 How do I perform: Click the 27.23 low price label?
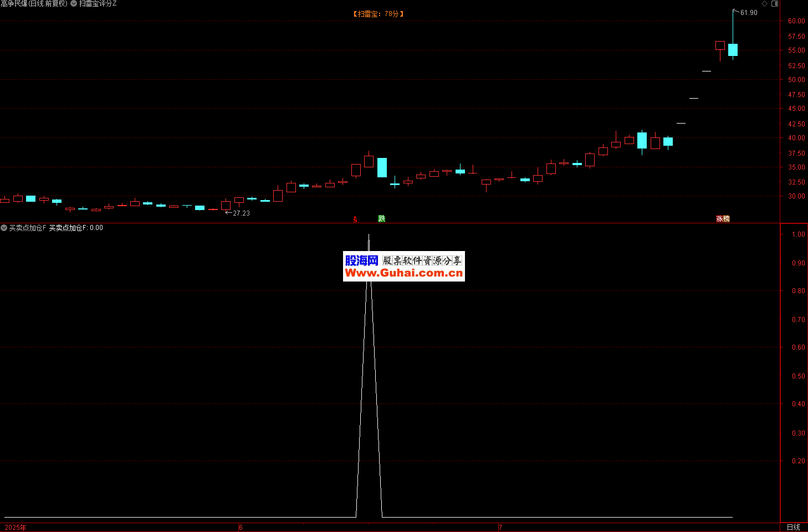[241, 213]
